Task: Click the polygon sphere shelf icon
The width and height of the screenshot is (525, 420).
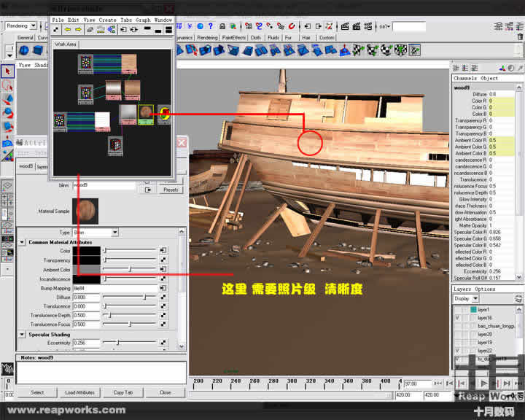Action: pyautogui.click(x=23, y=50)
